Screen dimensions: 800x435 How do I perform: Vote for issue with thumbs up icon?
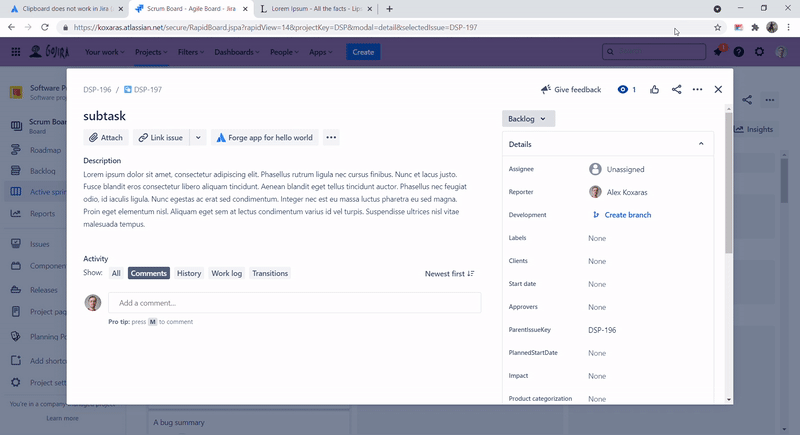click(x=654, y=90)
